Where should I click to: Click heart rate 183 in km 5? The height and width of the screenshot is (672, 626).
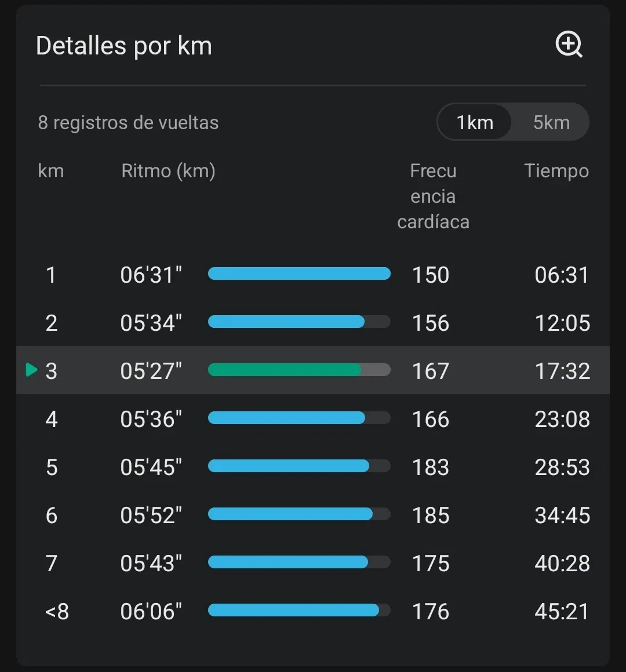click(x=431, y=467)
